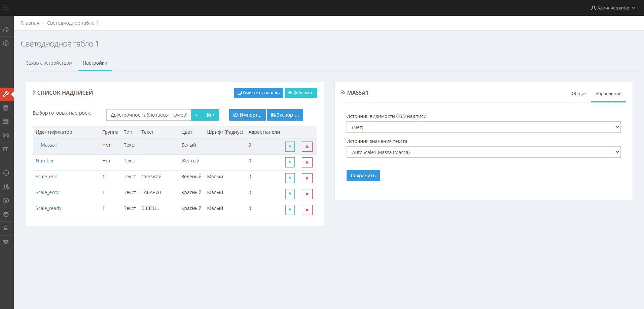Switch to the Общие tab
This screenshot has height=309, width=644.
coord(579,94)
